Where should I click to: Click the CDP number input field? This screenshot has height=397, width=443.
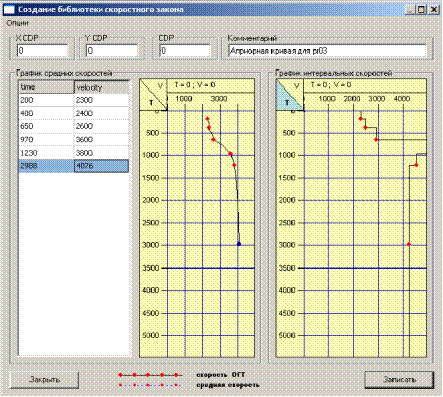185,51
